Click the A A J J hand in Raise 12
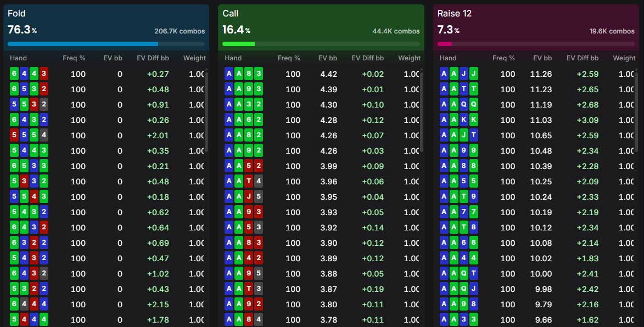This screenshot has width=644, height=327. (x=459, y=74)
